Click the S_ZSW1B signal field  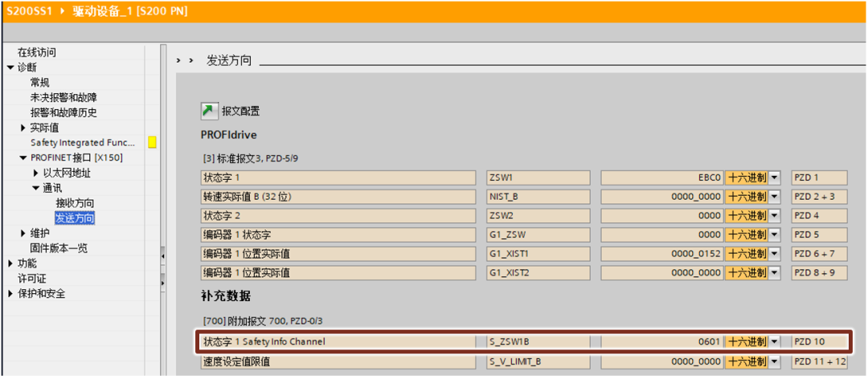pyautogui.click(x=538, y=342)
